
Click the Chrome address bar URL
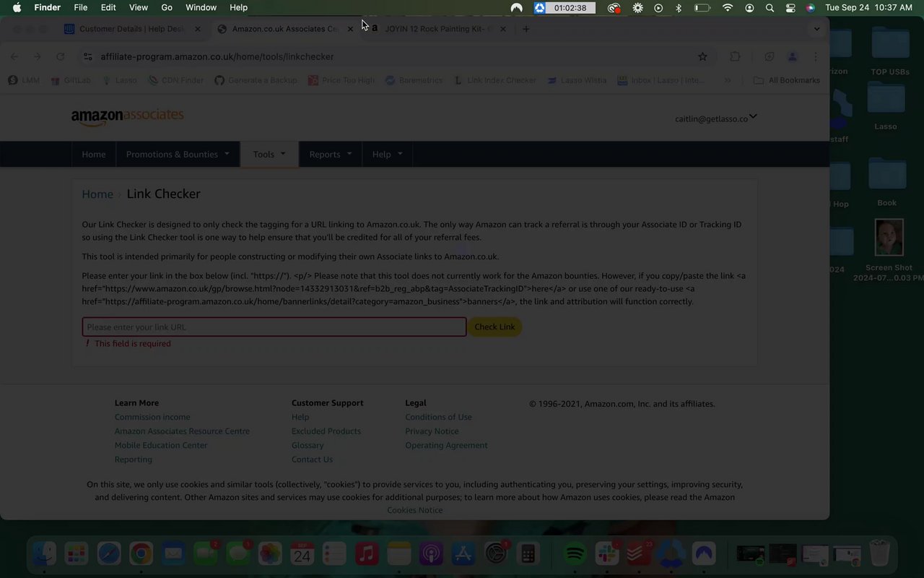(x=217, y=56)
